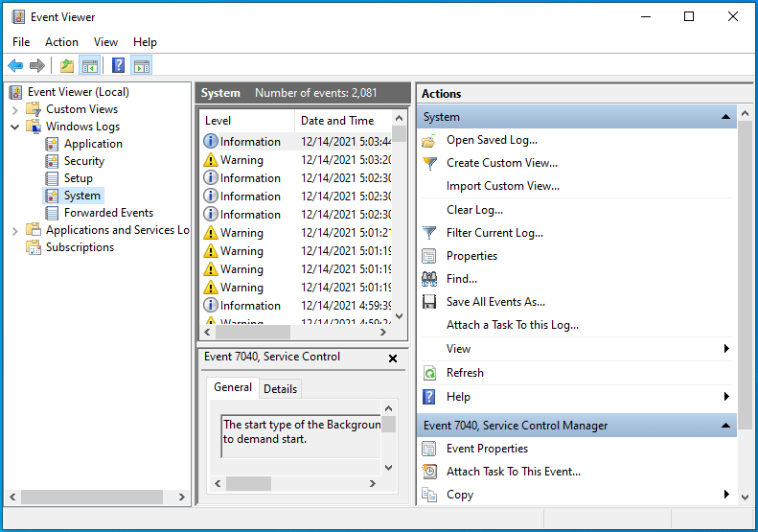Click the Copy icon in Actions pane
Image resolution: width=758 pixels, height=532 pixels.
pyautogui.click(x=429, y=495)
